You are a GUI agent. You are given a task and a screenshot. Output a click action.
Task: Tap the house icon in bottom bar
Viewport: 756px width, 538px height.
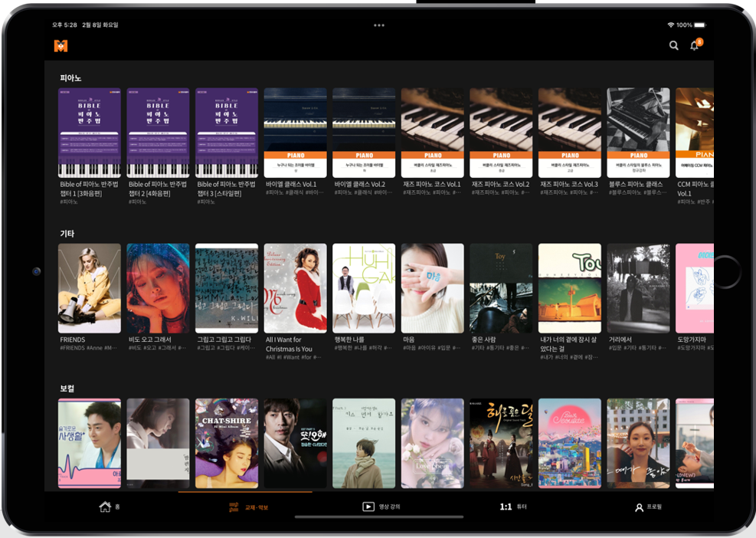pos(105,507)
